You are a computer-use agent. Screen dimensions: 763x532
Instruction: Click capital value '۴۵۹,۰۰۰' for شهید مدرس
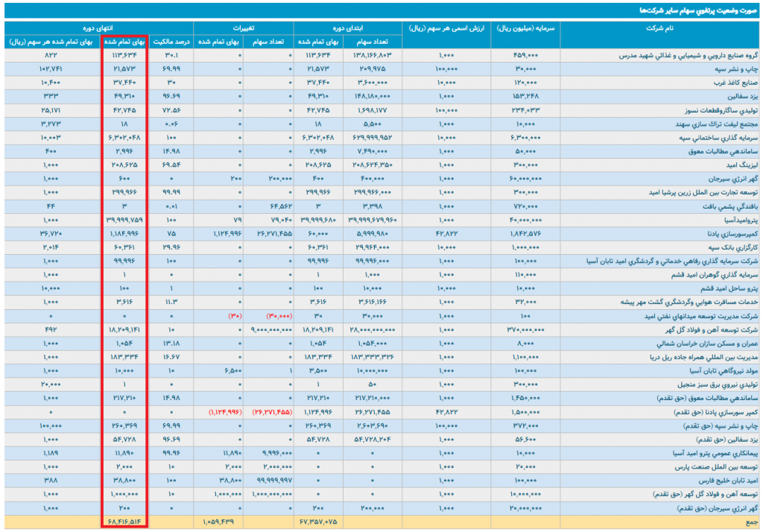(x=525, y=55)
